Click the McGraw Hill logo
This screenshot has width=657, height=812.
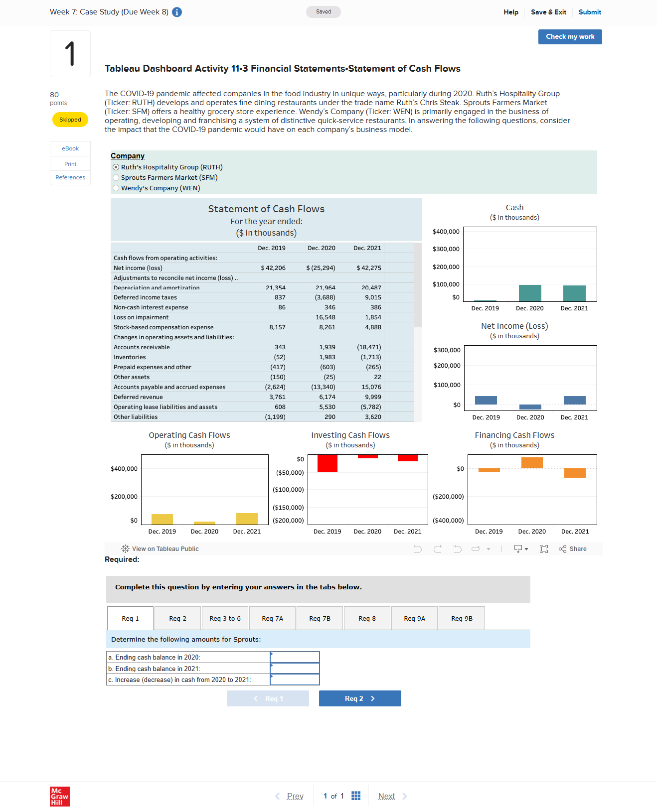(x=60, y=797)
